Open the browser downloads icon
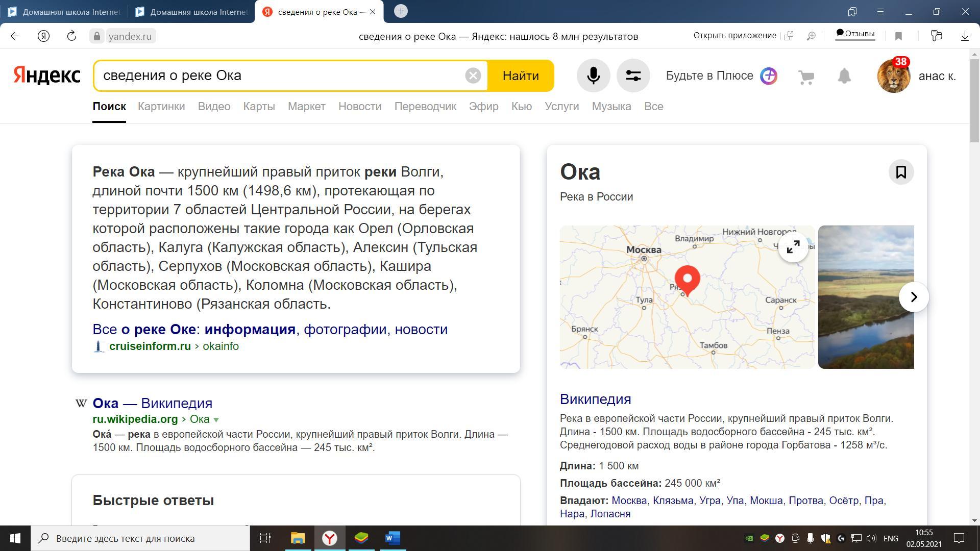Image resolution: width=980 pixels, height=551 pixels. pos(965,36)
